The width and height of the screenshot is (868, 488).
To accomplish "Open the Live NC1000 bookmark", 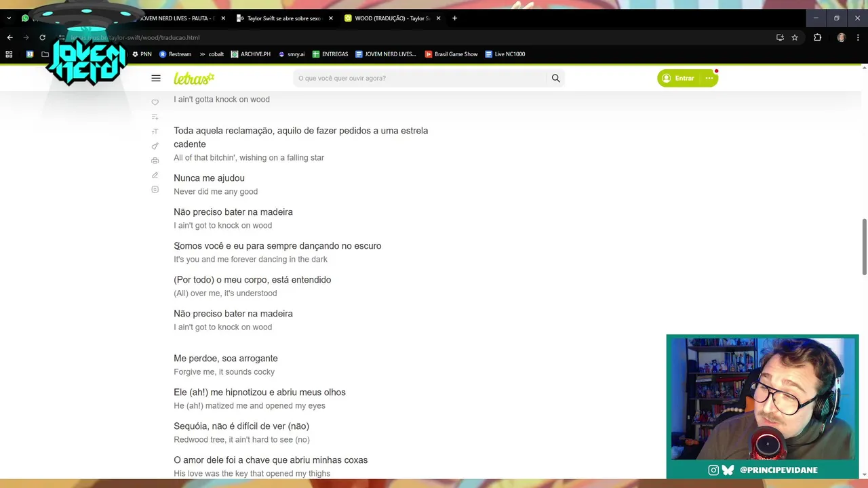I will tap(505, 54).
